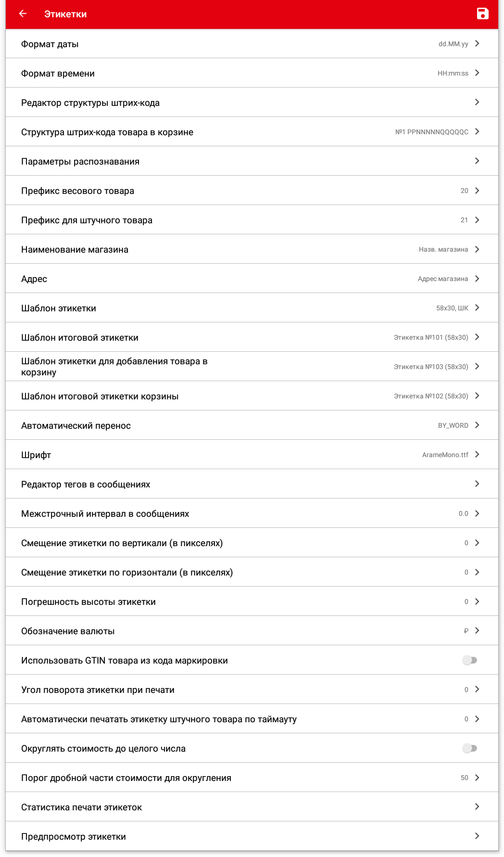The height and width of the screenshot is (857, 504).
Task: Open Автоматический перенос BY_WORD option
Action: tap(252, 425)
